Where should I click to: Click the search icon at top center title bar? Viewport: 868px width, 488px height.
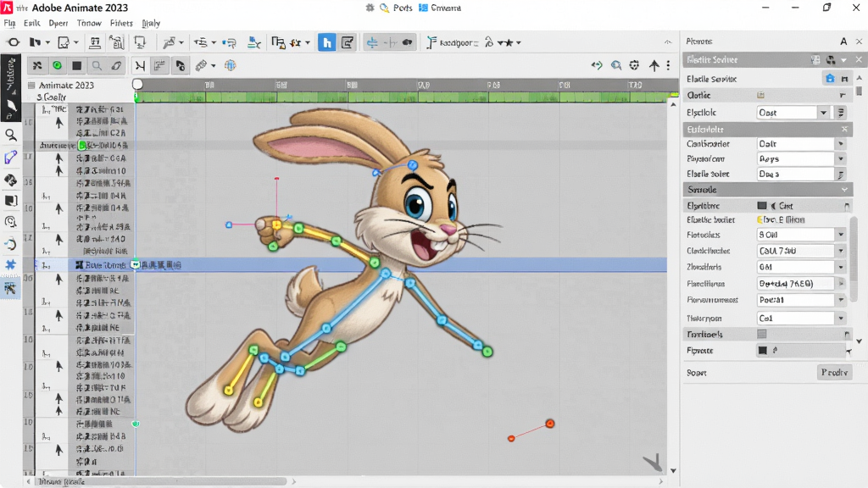pyautogui.click(x=384, y=8)
